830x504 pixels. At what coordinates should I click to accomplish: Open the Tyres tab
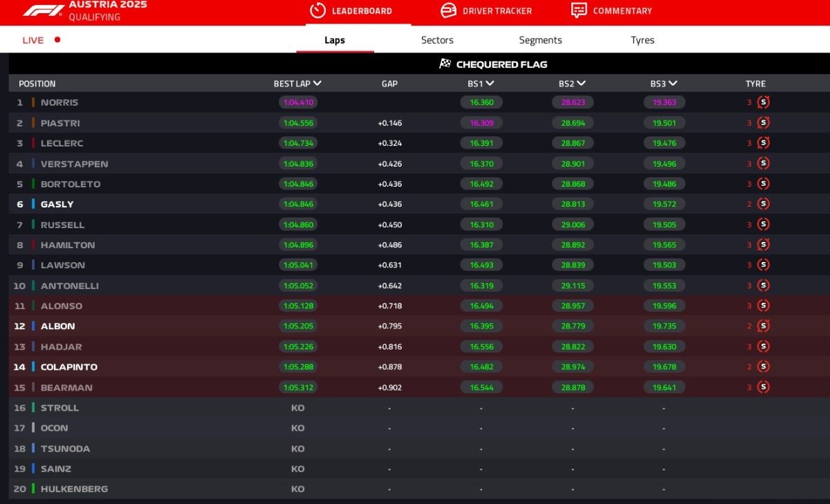[x=642, y=40]
